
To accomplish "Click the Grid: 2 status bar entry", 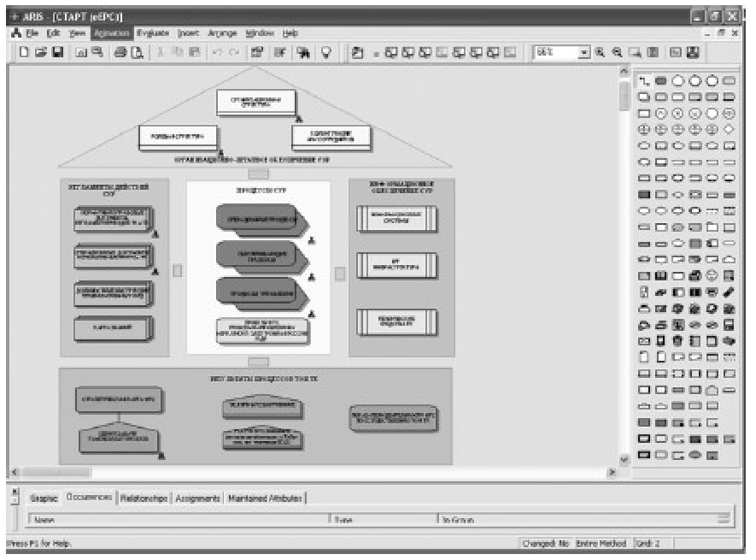I will coord(652,544).
